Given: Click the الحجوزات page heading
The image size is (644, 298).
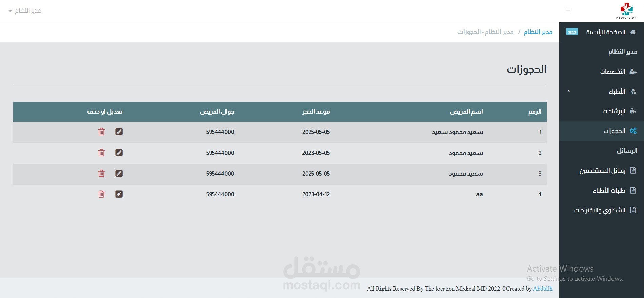Looking at the screenshot, I should coord(527,69).
